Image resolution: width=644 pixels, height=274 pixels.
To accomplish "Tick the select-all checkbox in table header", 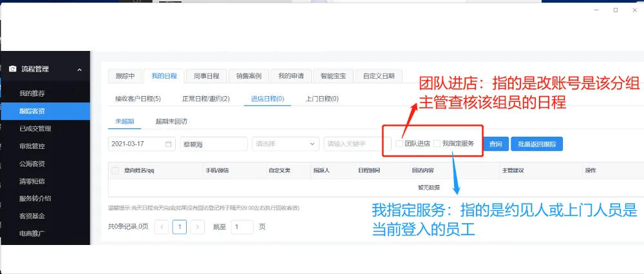I will (115, 171).
